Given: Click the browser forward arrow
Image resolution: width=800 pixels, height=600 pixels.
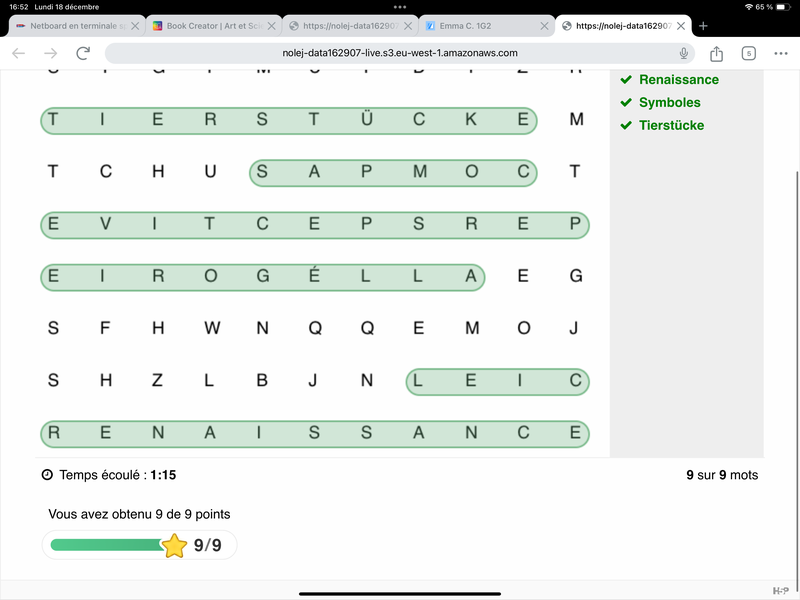Looking at the screenshot, I should point(51,53).
